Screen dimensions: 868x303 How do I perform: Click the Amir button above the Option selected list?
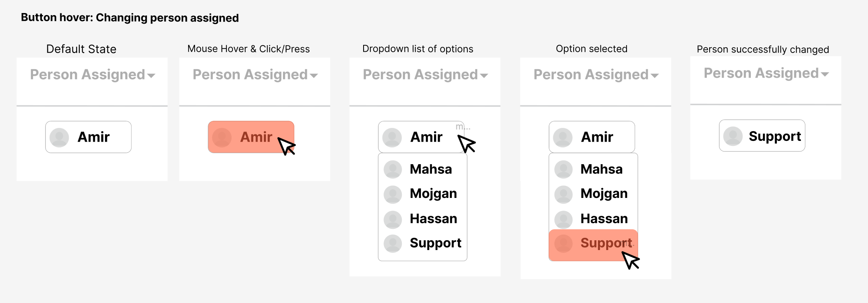(x=592, y=137)
